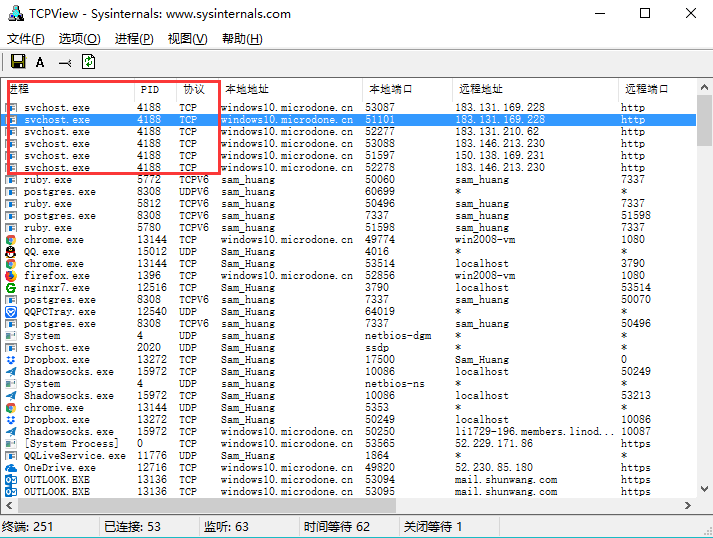The image size is (713, 538).
Task: Click the OUTLOOK.EXE icon on port 53095 row
Action: [10, 492]
